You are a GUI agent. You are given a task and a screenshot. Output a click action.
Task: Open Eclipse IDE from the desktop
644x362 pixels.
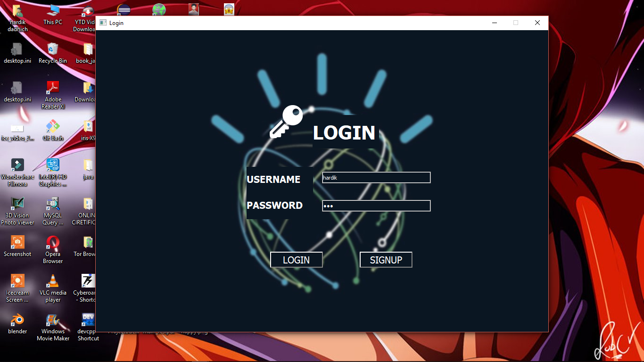click(x=124, y=8)
